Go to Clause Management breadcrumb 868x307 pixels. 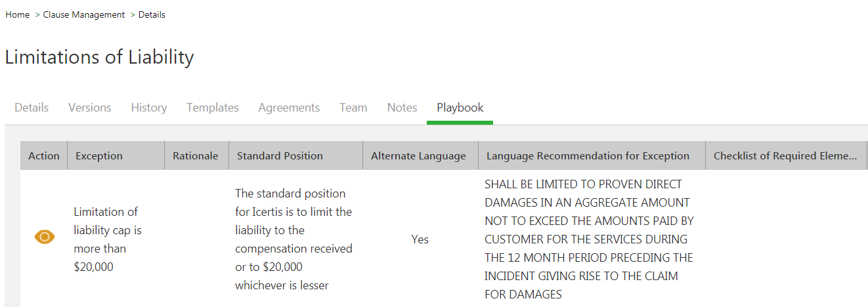click(84, 14)
